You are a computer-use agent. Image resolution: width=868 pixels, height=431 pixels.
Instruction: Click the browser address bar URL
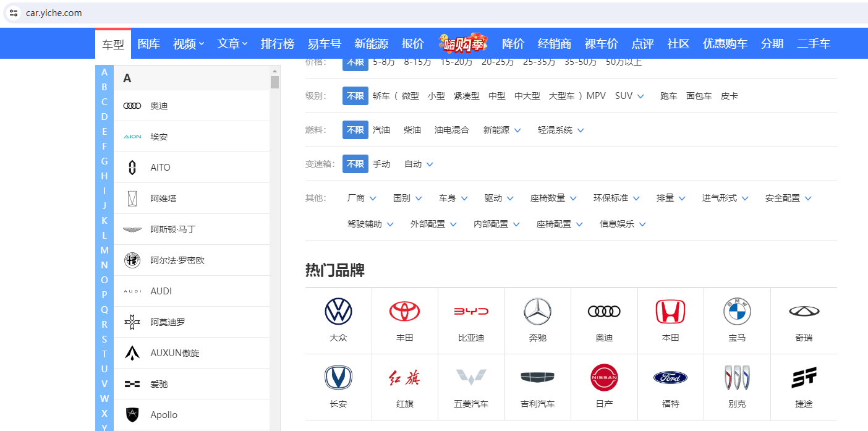coord(54,13)
